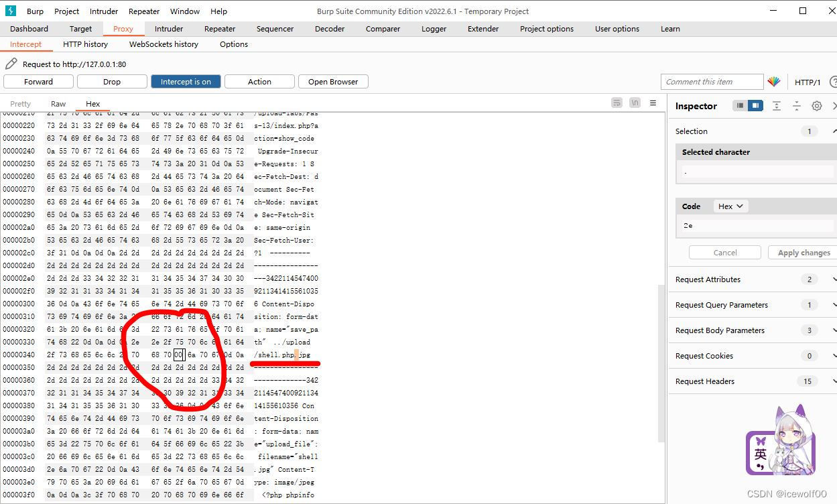The image size is (837, 504).
Task: Click Apply changes in Inspector
Action: coord(802,253)
